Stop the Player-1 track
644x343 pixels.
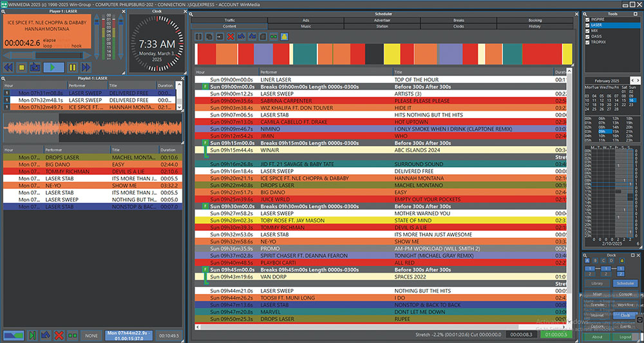pyautogui.click(x=21, y=67)
